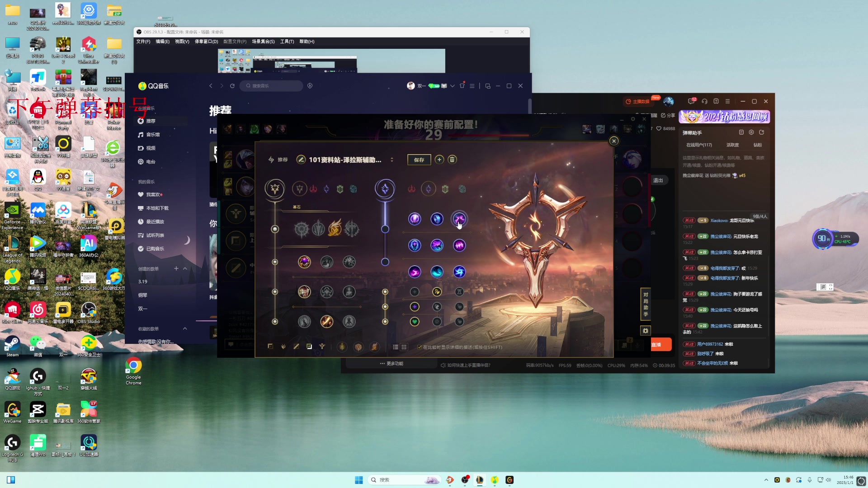Viewport: 868px width, 488px height.
Task: Select Resolve path in primary path row
Action: [340, 189]
